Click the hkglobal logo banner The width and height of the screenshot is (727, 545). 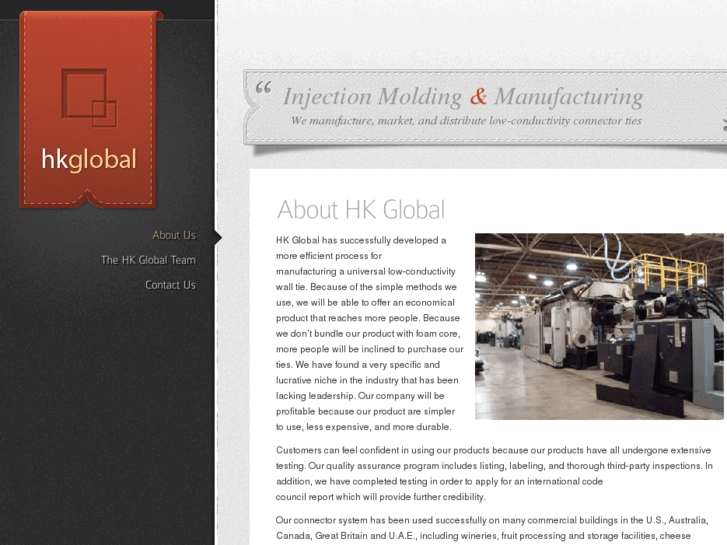pos(89,110)
